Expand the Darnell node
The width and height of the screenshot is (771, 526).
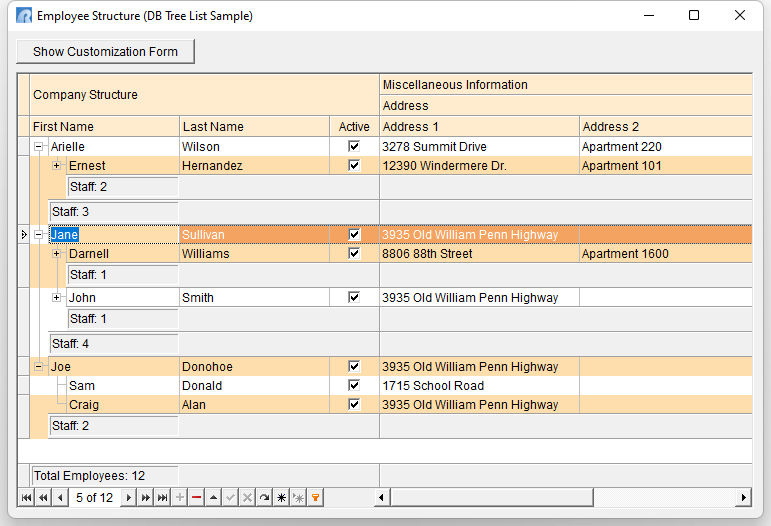tap(57, 254)
